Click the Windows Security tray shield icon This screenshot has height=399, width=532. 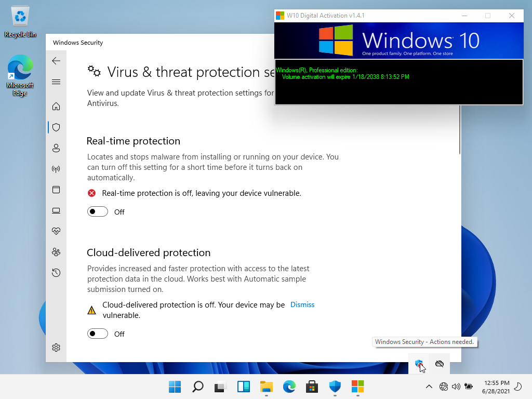419,364
